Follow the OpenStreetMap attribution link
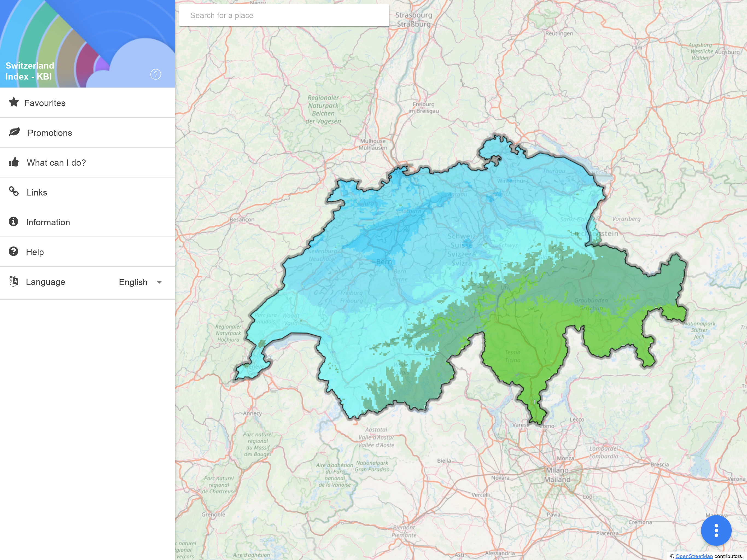747x560 pixels. tap(694, 556)
